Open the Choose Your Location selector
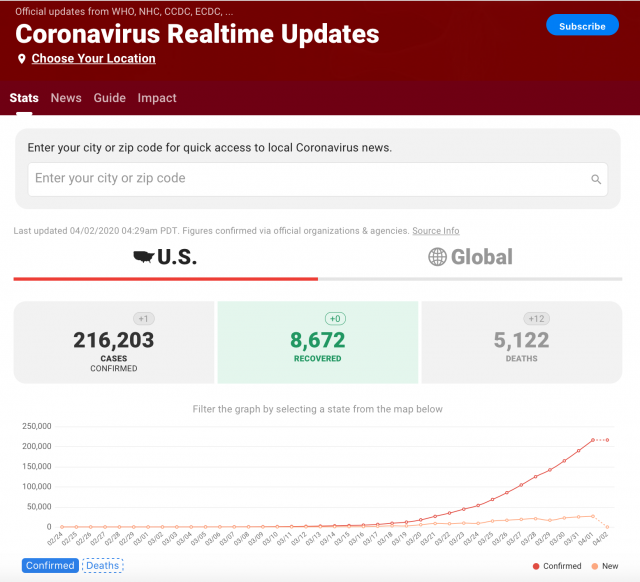 point(93,59)
